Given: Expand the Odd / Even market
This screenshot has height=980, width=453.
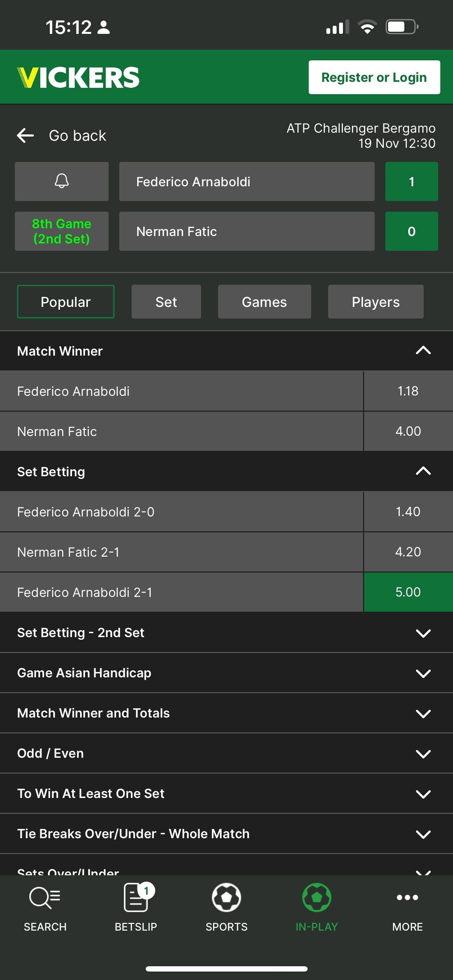Looking at the screenshot, I should [423, 753].
